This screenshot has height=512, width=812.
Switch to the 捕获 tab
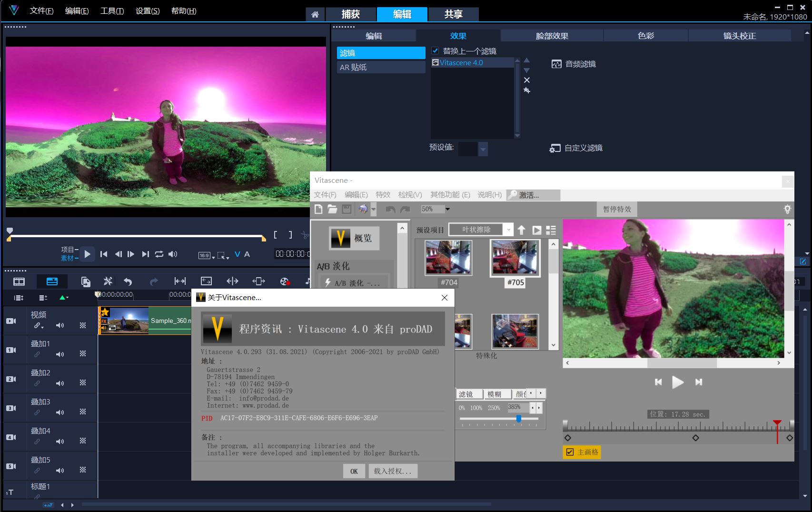(x=351, y=14)
